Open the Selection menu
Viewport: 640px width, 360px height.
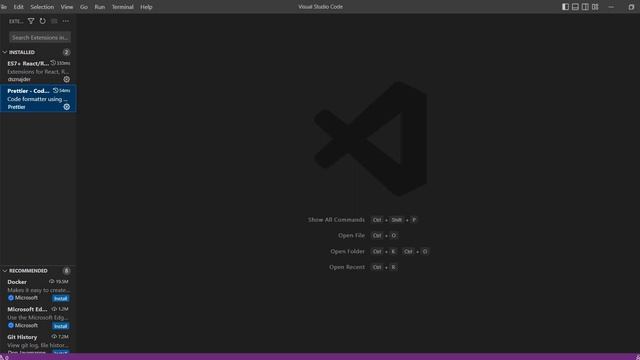point(42,7)
